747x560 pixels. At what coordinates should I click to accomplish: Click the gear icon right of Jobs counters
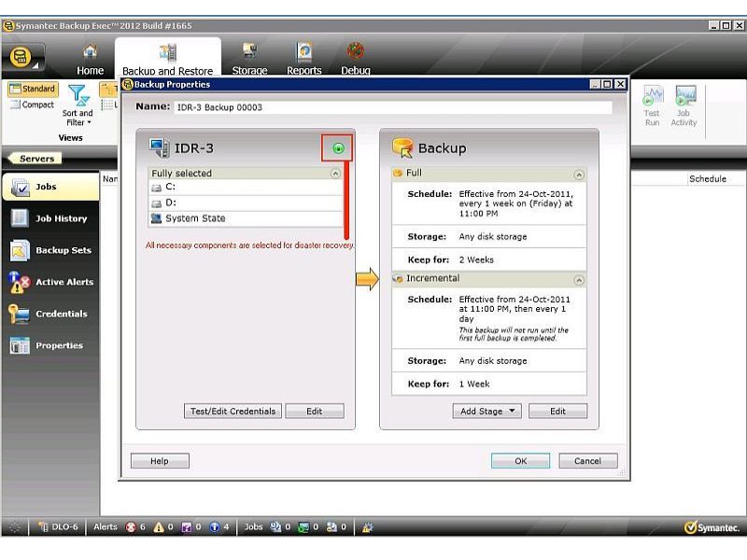367,527
